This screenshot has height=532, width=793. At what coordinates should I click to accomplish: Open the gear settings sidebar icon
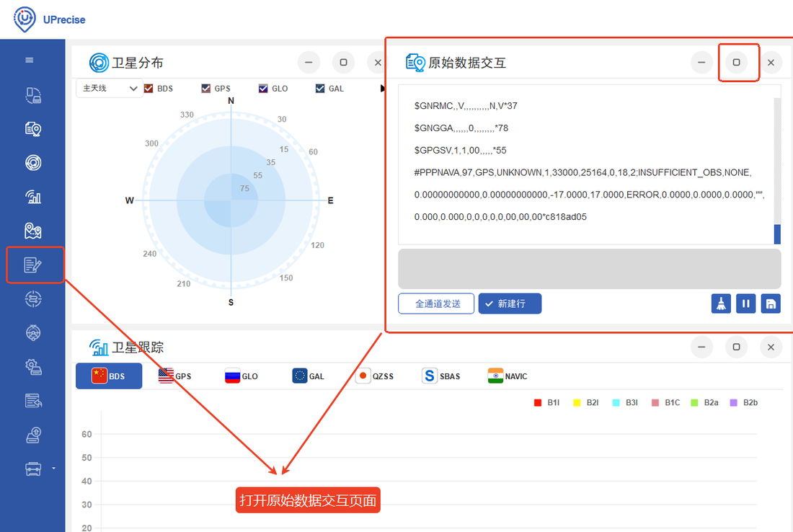point(33,367)
